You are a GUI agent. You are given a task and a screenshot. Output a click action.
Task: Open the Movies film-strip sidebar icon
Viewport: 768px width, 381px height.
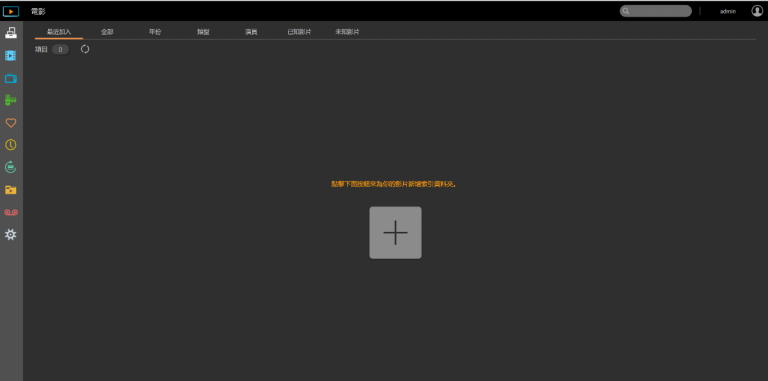(10, 56)
